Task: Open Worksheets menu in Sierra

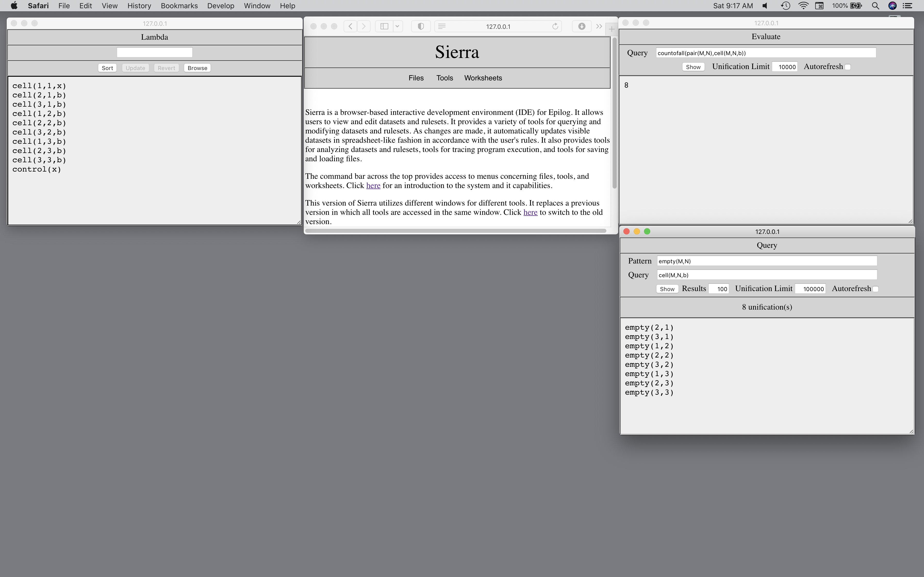Action: point(483,78)
